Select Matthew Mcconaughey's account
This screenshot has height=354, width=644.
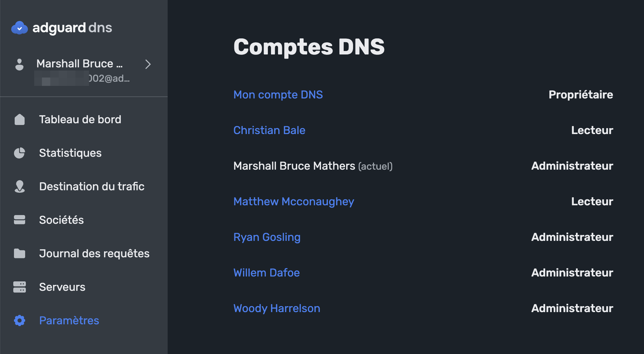pos(293,201)
